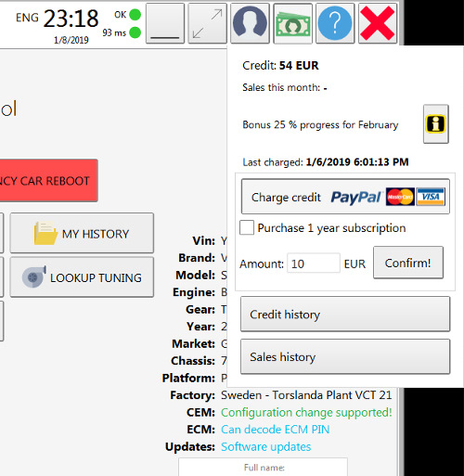Open Software updates link
464x476 pixels.
point(266,446)
